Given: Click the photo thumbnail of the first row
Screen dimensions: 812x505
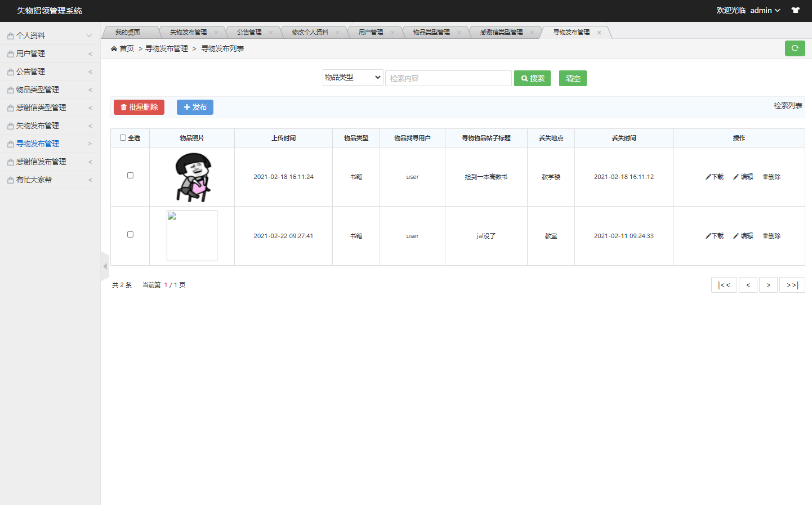Looking at the screenshot, I should coord(192,176).
